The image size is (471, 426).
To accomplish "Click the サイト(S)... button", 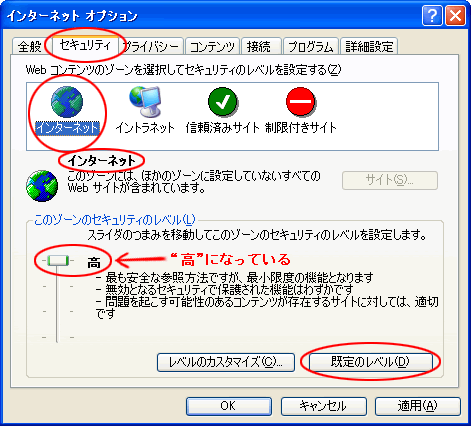I will click(390, 180).
